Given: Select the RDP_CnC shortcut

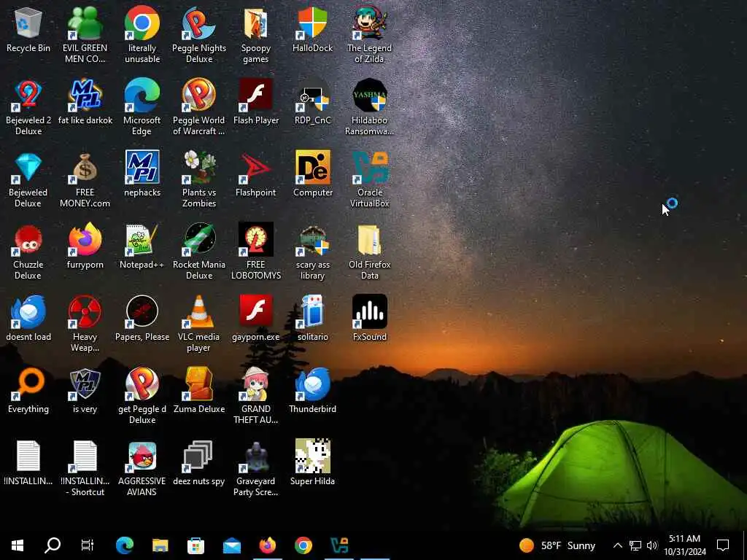Looking at the screenshot, I should point(312,103).
